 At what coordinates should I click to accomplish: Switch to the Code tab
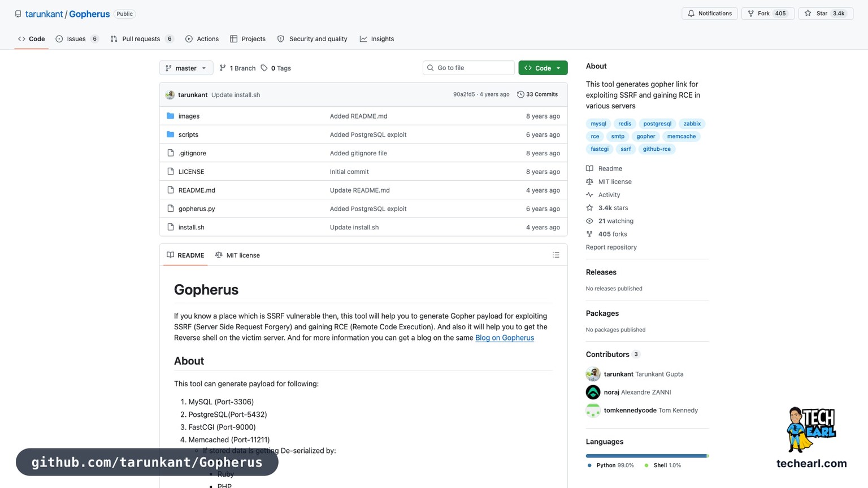click(32, 39)
